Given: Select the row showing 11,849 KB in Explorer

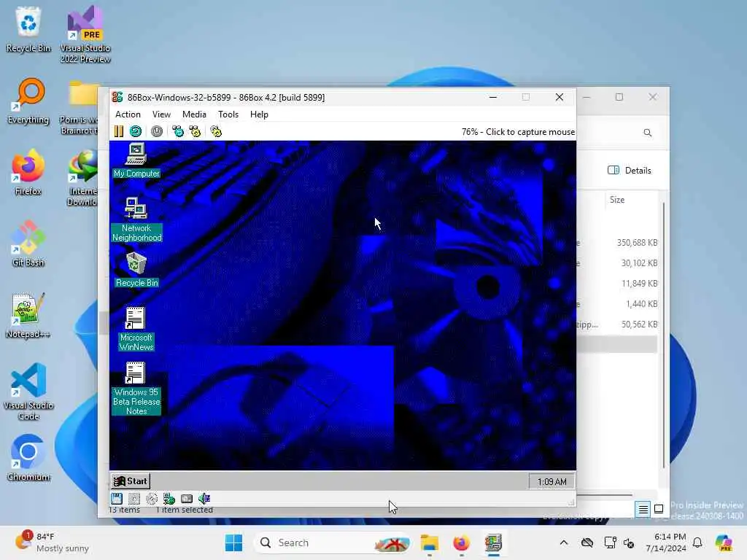Looking at the screenshot, I should [617, 284].
